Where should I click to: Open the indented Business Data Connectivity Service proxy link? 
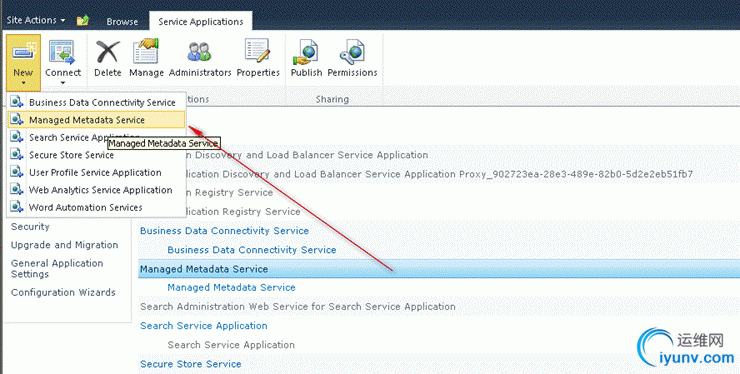(252, 250)
